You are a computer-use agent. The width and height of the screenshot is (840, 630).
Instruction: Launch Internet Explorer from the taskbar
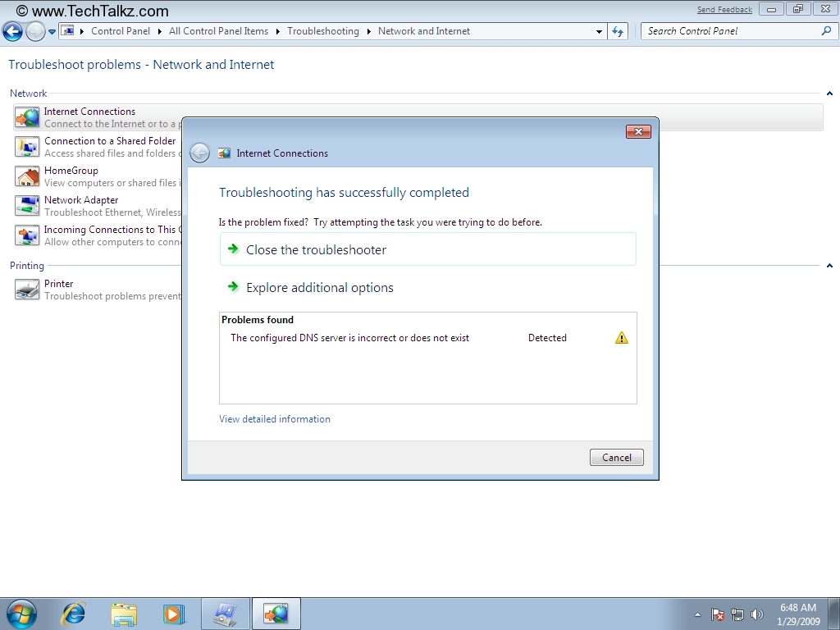coord(74,614)
